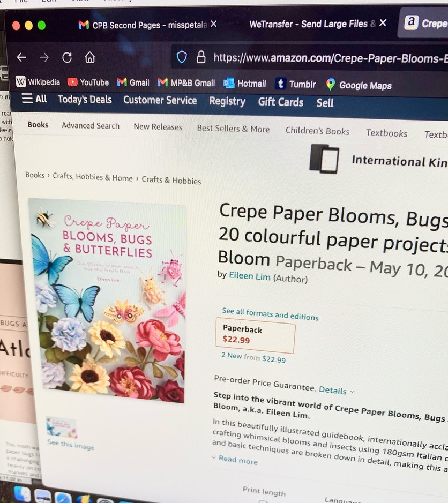Screen dimensions: 448x503
Task: Click the Books breadcrumb link
Action: 35,175
